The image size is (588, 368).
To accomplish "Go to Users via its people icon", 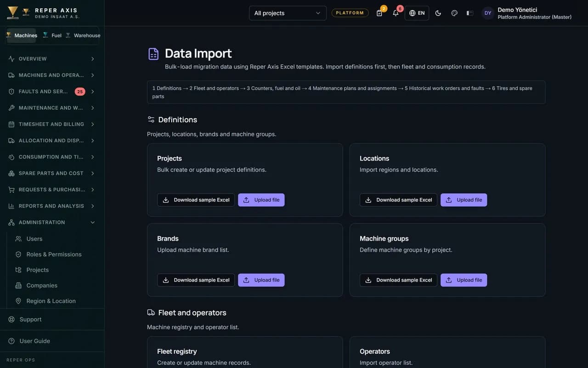I will (18, 239).
